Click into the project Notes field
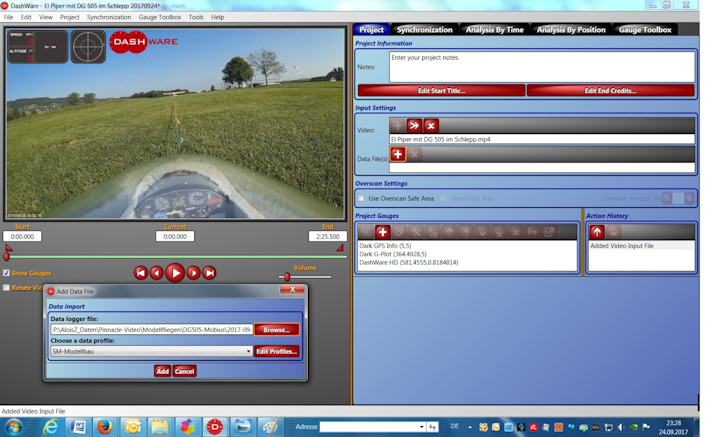Image resolution: width=720 pixels, height=437 pixels. (542, 67)
